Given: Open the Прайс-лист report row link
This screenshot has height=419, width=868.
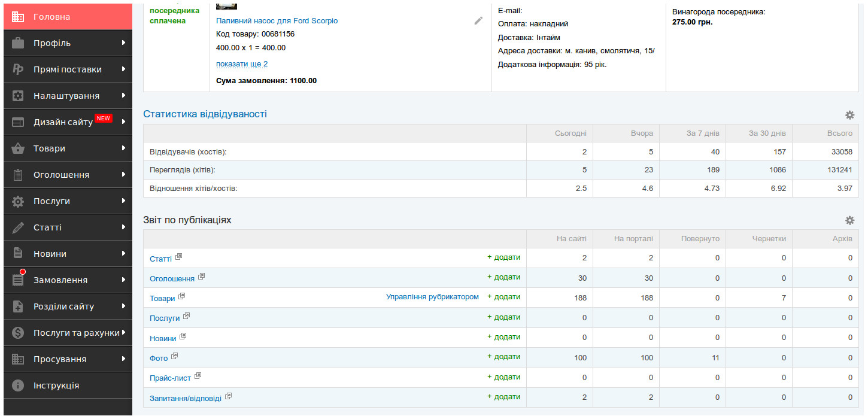Looking at the screenshot, I should 171,378.
